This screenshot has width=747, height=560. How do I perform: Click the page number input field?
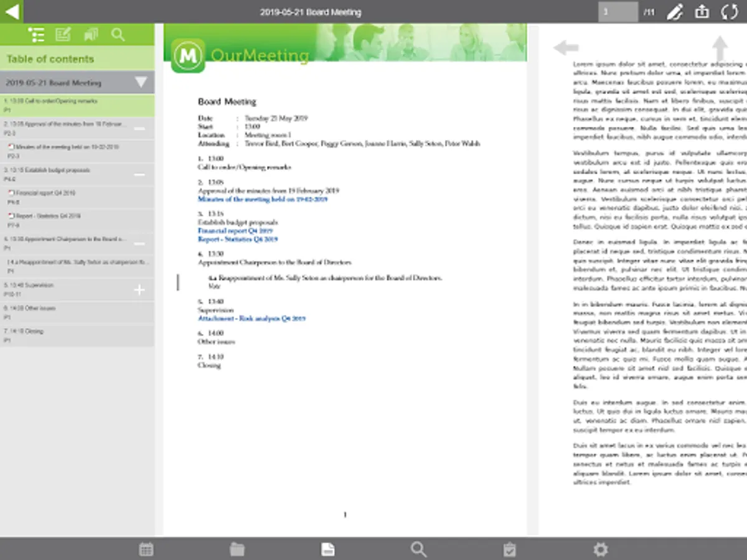coord(618,12)
